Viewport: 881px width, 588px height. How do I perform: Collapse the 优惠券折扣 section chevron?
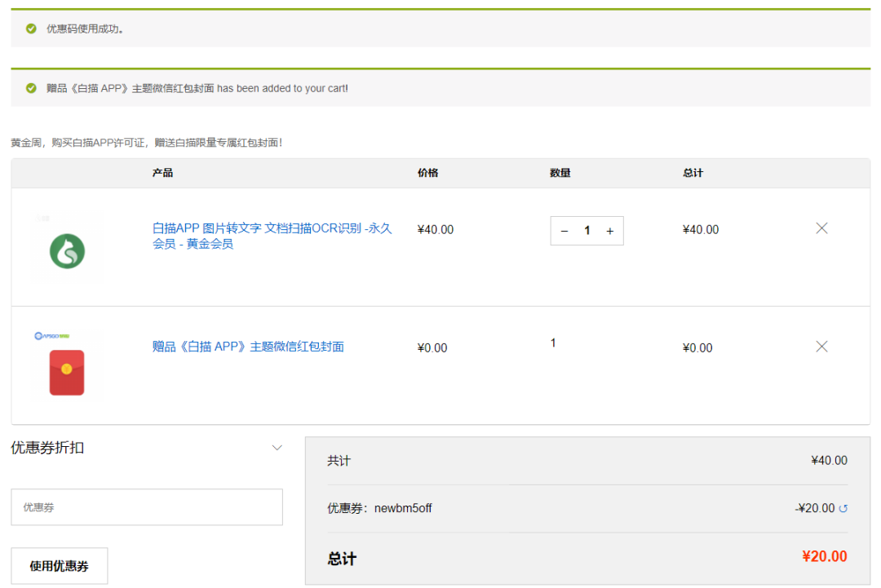point(277,448)
